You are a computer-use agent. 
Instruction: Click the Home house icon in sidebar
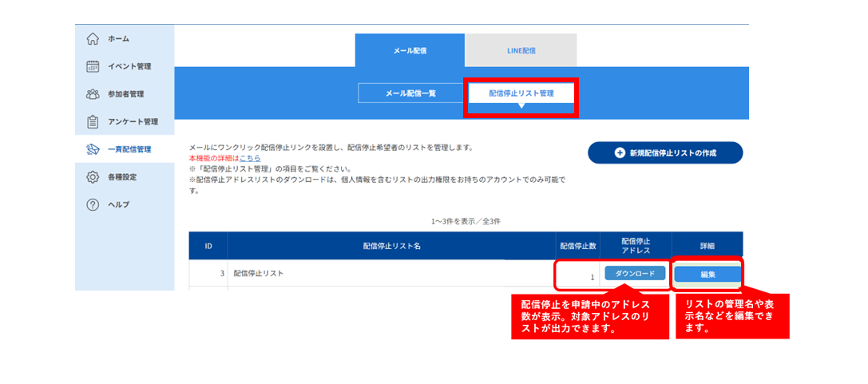coord(93,39)
